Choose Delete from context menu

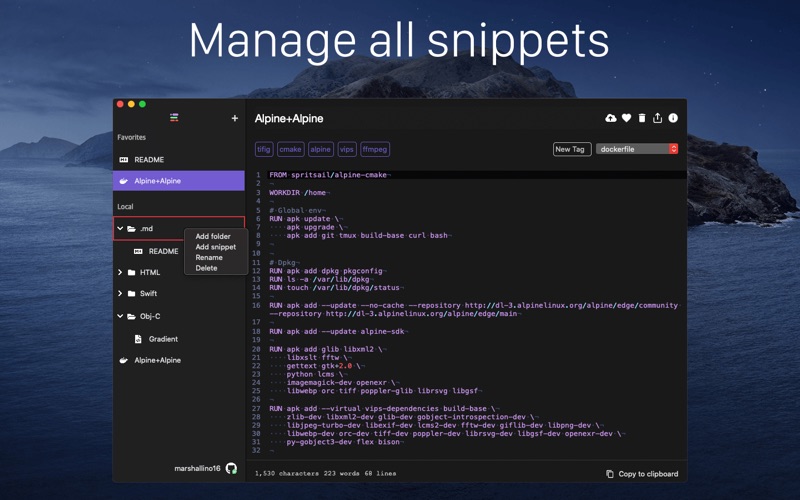pyautogui.click(x=206, y=268)
